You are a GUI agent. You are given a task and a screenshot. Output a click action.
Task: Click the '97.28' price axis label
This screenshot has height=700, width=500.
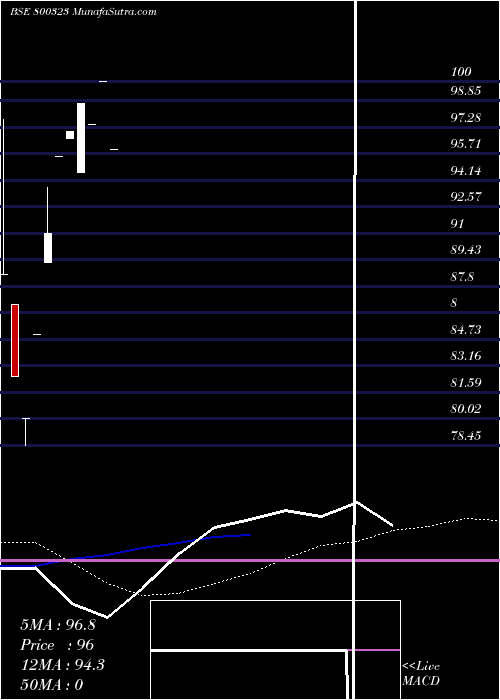[466, 117]
